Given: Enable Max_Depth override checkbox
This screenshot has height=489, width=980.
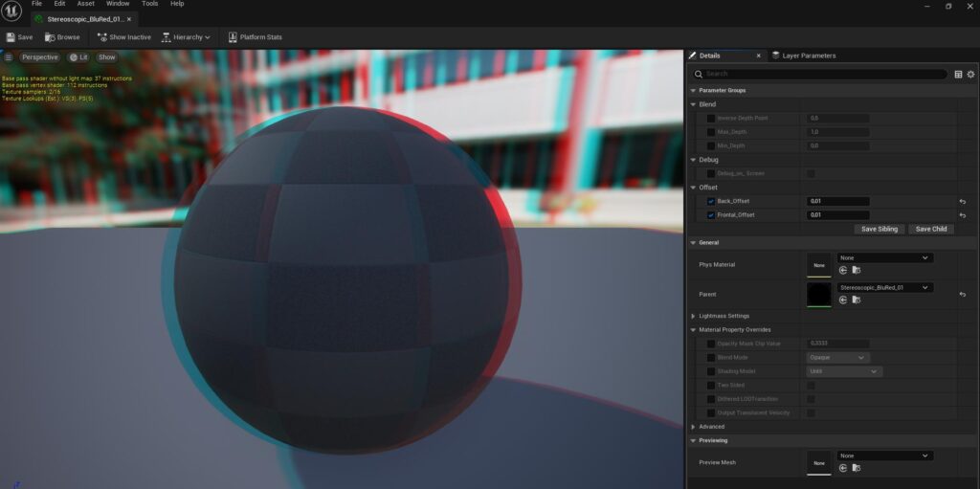Looking at the screenshot, I should (x=711, y=132).
